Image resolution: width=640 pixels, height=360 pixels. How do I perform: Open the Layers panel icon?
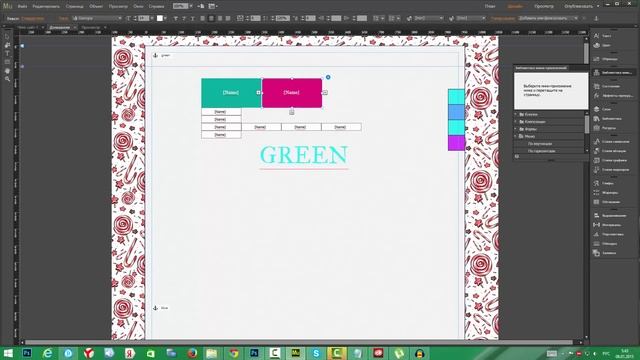click(596, 109)
